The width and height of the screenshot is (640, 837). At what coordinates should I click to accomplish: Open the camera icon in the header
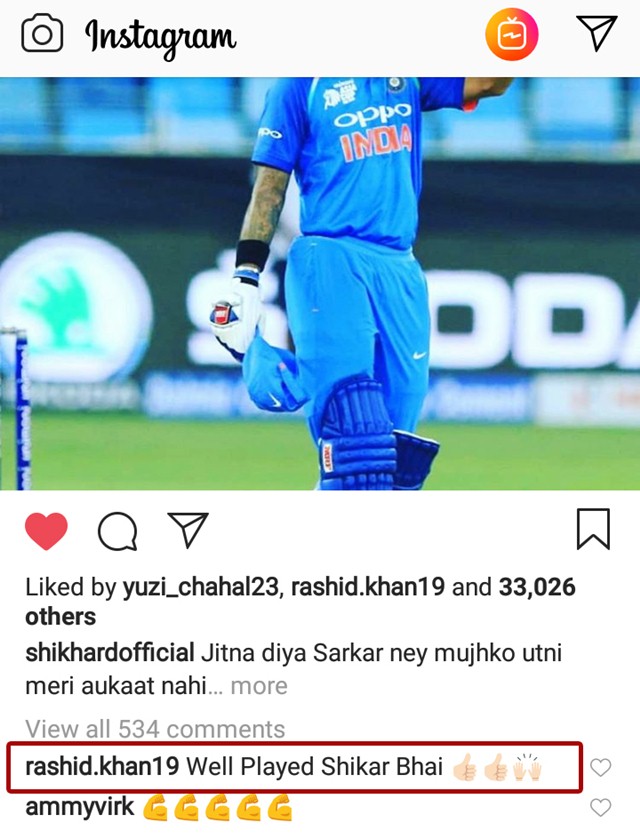click(42, 34)
